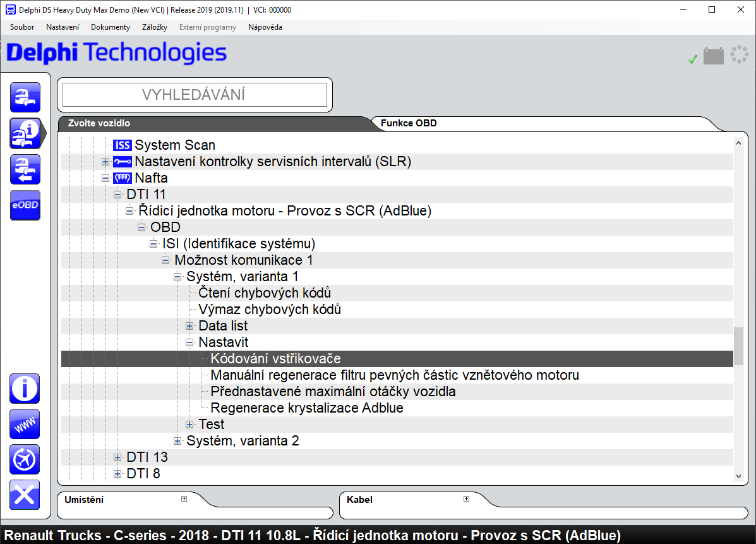Expand the Test node
The height and width of the screenshot is (544, 756).
[x=189, y=425]
